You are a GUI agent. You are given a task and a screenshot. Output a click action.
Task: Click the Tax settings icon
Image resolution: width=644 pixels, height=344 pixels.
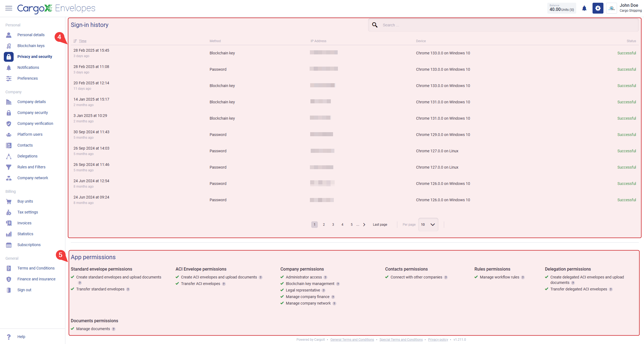(x=9, y=212)
